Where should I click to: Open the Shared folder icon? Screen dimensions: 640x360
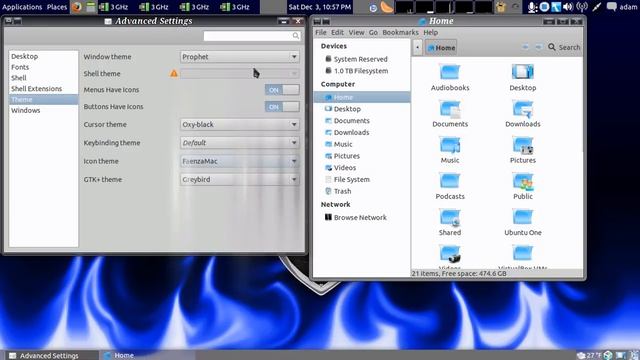click(x=450, y=218)
